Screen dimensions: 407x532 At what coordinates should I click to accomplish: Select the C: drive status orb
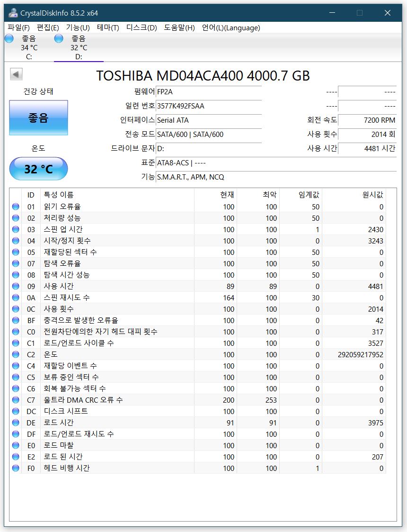click(9, 39)
